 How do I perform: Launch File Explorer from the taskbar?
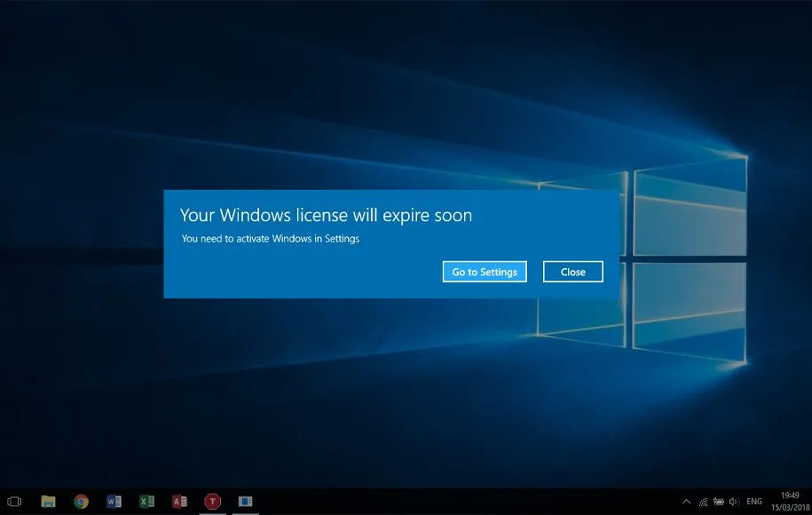[49, 502]
